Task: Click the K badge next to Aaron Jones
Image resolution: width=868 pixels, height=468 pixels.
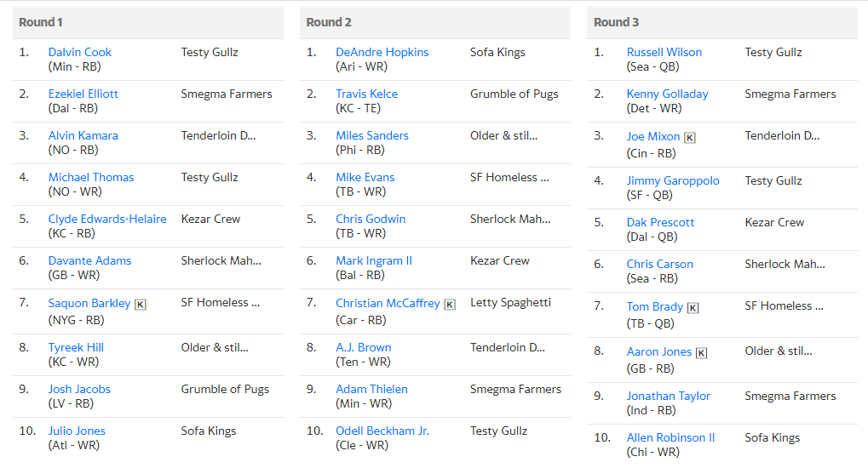Action: point(701,352)
